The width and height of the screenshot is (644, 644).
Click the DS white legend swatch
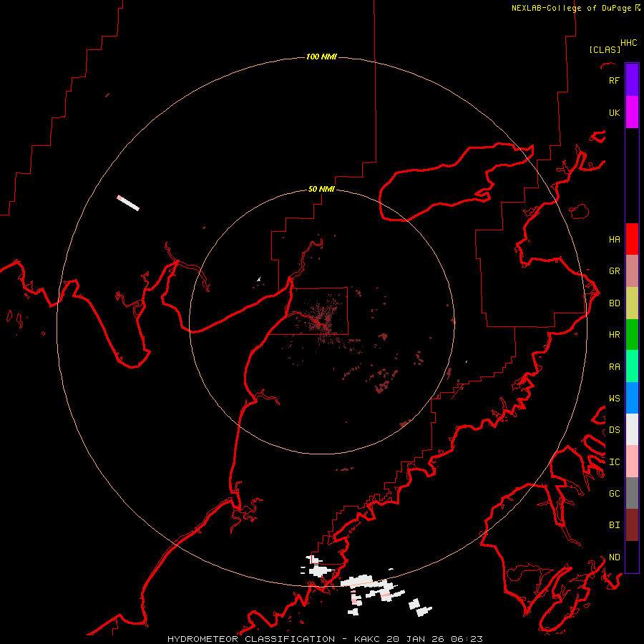(x=632, y=429)
